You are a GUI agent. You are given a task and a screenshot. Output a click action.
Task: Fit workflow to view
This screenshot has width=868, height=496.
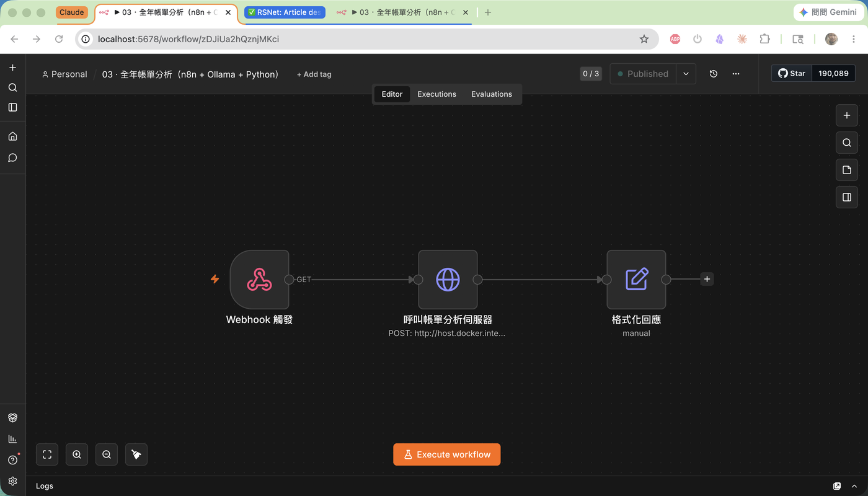pyautogui.click(x=47, y=454)
